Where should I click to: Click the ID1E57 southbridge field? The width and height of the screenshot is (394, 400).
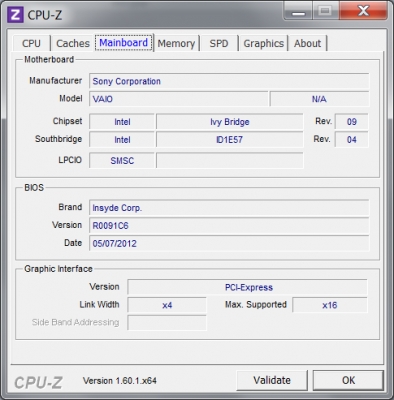[x=230, y=140]
